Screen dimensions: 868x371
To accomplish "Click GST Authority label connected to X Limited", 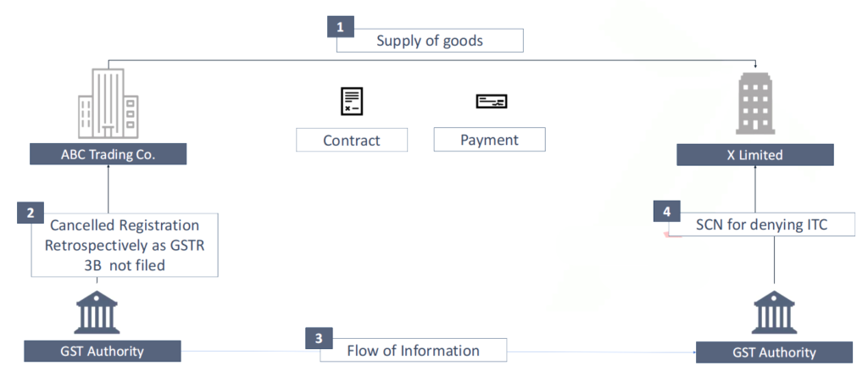I will point(773,352).
